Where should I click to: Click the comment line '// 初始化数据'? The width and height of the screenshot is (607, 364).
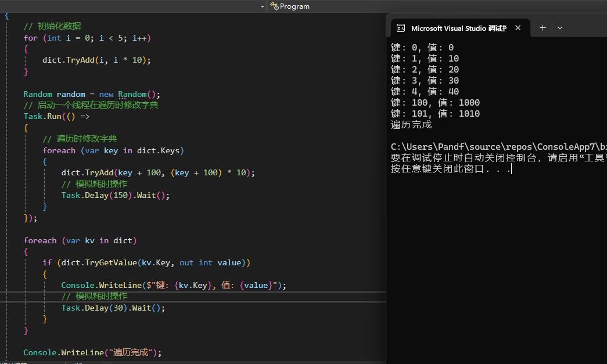[x=52, y=26]
